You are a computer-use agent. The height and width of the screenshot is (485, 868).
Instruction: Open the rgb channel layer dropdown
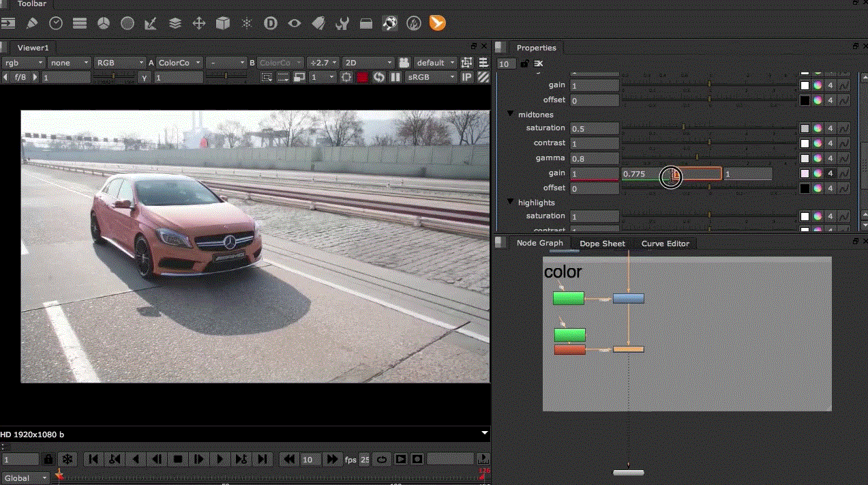(23, 63)
